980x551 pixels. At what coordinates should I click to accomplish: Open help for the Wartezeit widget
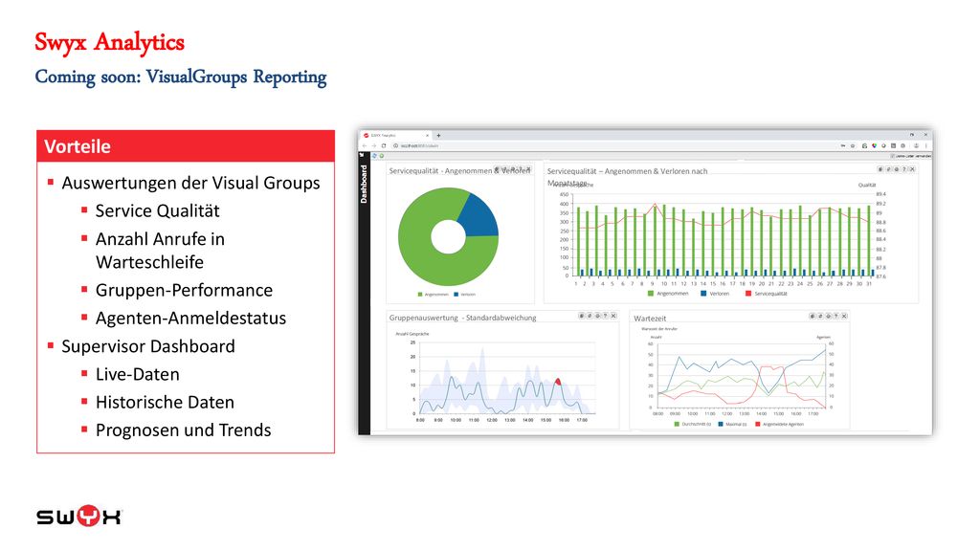836,316
